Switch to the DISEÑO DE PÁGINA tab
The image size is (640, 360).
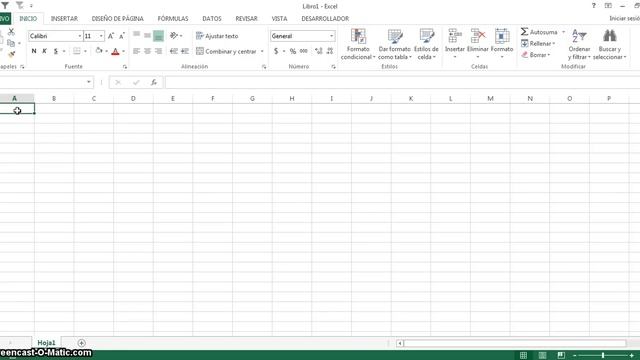pos(118,19)
